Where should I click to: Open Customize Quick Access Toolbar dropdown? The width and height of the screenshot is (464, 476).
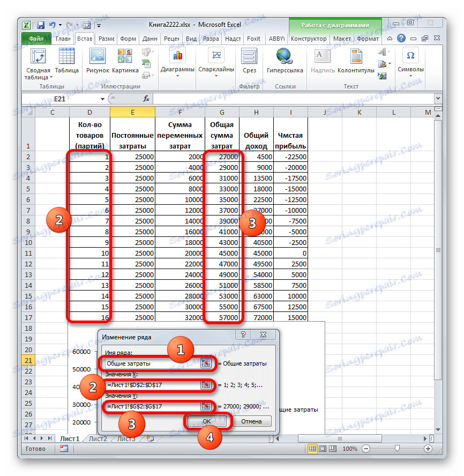pyautogui.click(x=99, y=26)
